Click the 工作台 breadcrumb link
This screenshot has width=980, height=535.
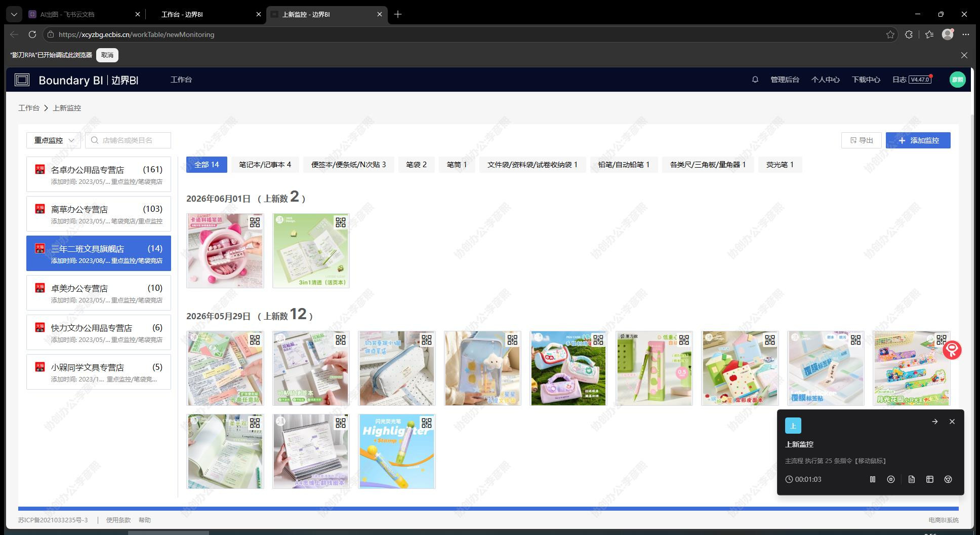click(x=29, y=108)
